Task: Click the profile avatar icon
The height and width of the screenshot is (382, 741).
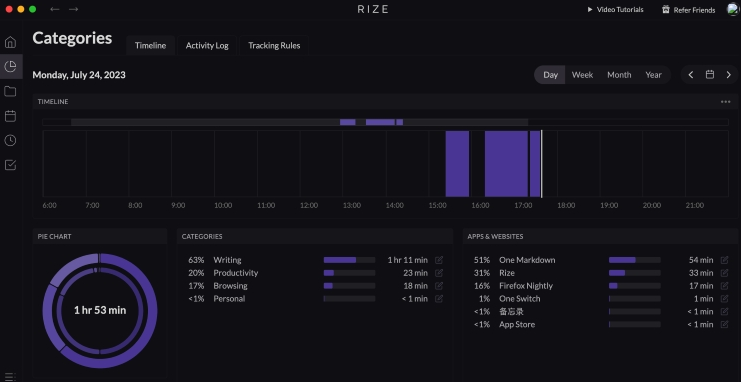Action: click(733, 9)
